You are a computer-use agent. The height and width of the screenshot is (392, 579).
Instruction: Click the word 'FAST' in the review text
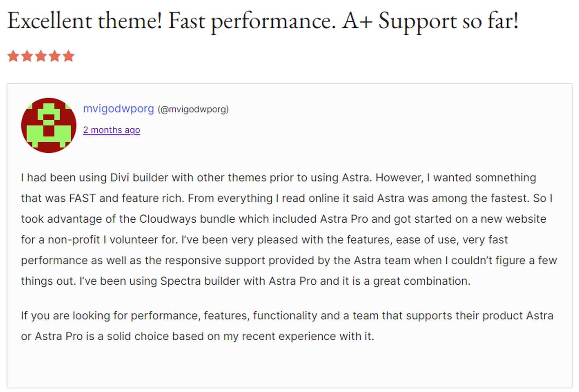(82, 198)
